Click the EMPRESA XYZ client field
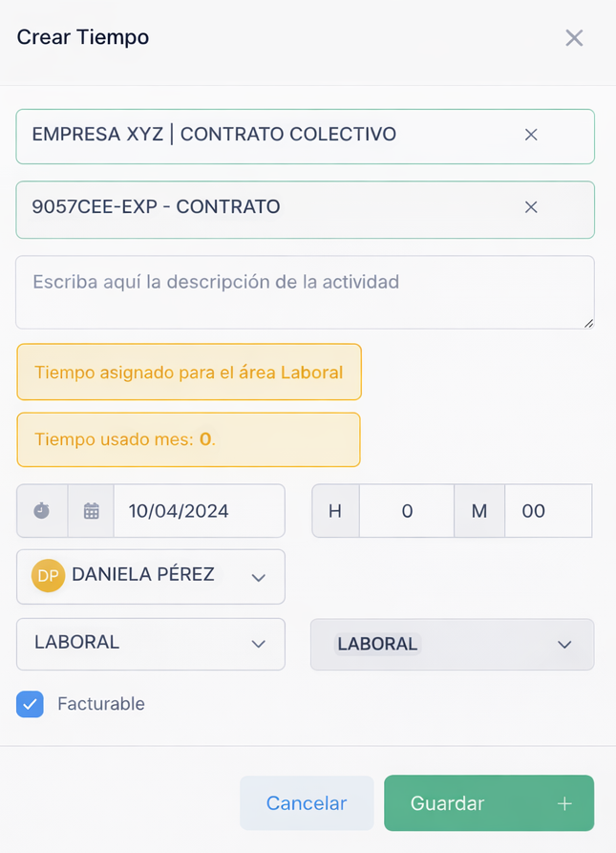This screenshot has width=616, height=853. [267, 136]
